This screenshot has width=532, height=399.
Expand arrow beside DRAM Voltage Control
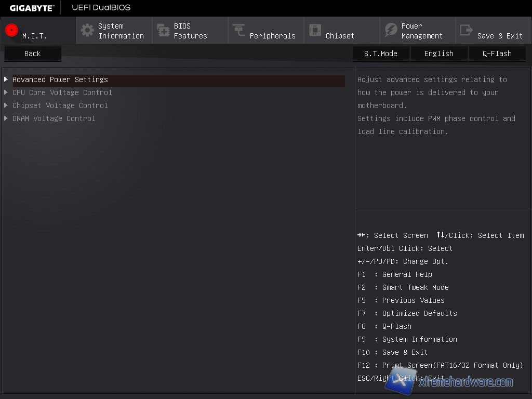tap(6, 118)
